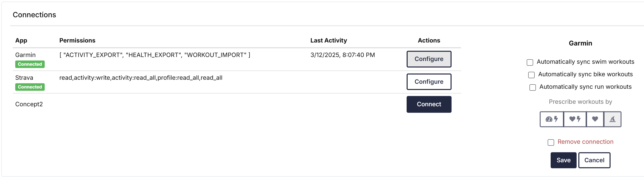The width and height of the screenshot is (644, 177).
Task: Select pace and power prescription icon
Action: click(x=551, y=119)
